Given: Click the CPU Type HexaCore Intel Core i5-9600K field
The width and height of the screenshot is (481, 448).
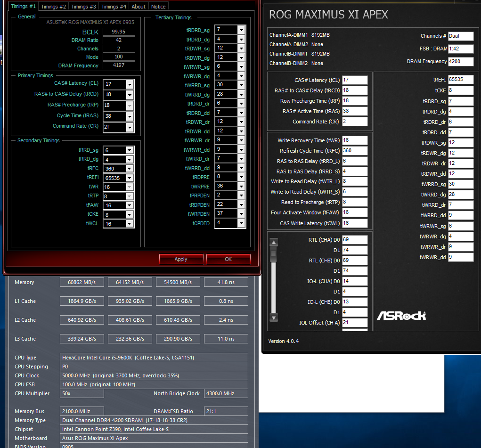Looking at the screenshot, I should click(x=154, y=358).
